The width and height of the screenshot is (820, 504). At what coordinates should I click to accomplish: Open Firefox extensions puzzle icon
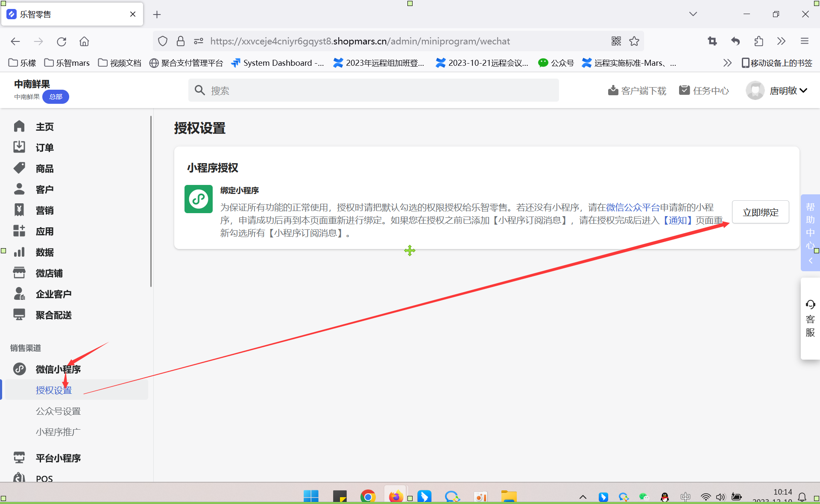[758, 41]
